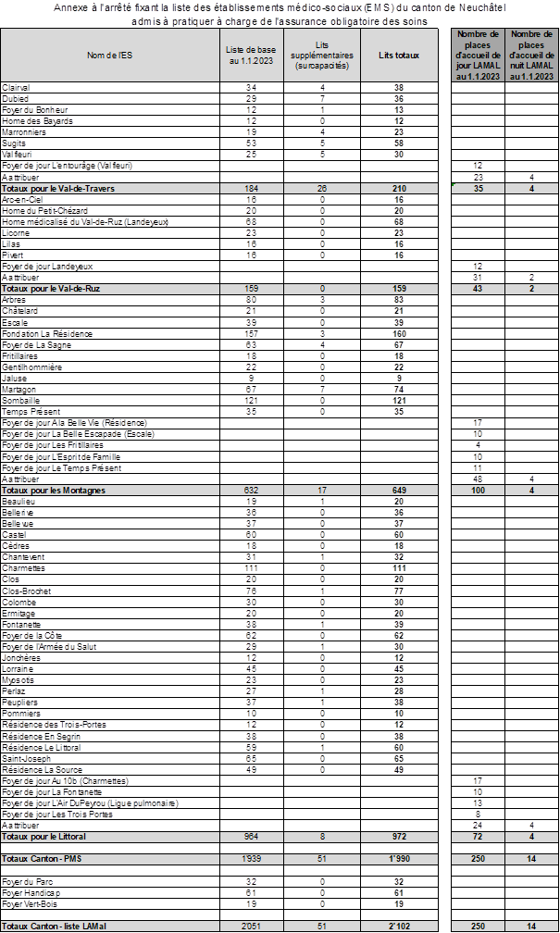Viewport: 560px width, 933px height.
Task: Click the 'accueil de jour LAMAL' column header
Action: click(478, 56)
